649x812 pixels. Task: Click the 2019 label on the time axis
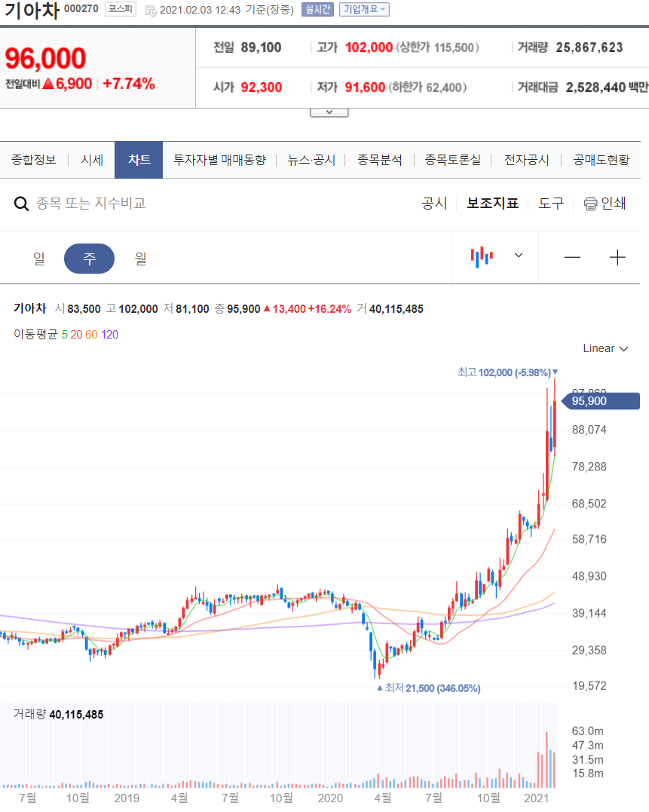[x=127, y=798]
